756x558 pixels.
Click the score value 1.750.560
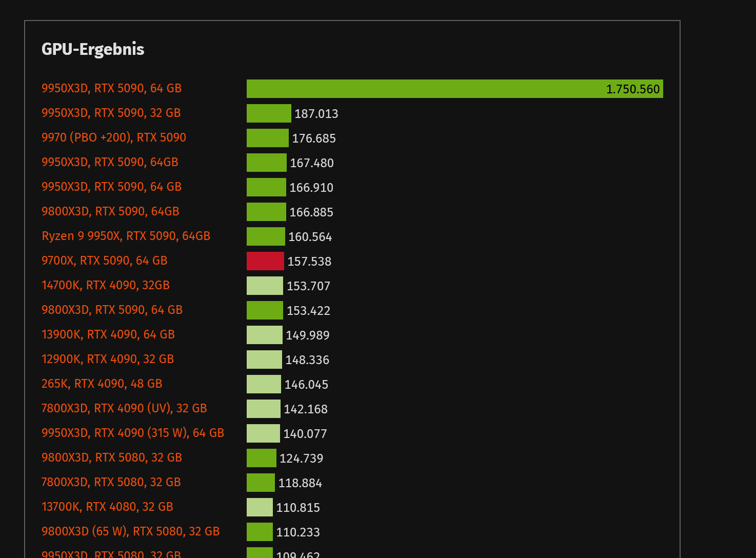(x=633, y=89)
